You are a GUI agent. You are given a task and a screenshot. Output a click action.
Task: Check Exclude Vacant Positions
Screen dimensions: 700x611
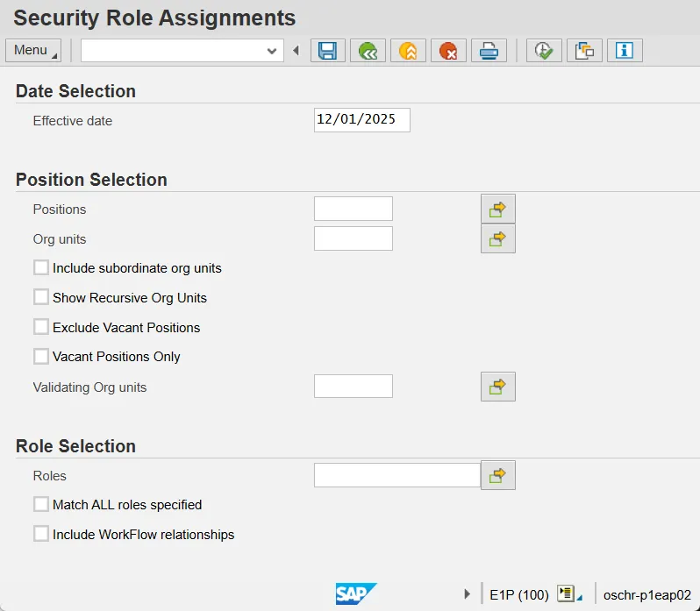click(x=41, y=327)
